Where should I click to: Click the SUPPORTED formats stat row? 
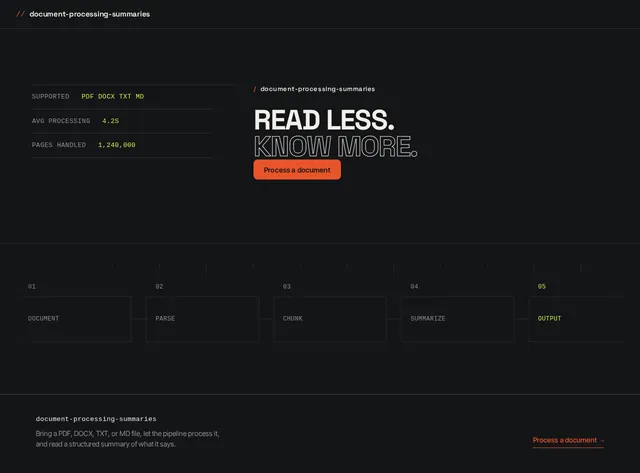coord(122,97)
